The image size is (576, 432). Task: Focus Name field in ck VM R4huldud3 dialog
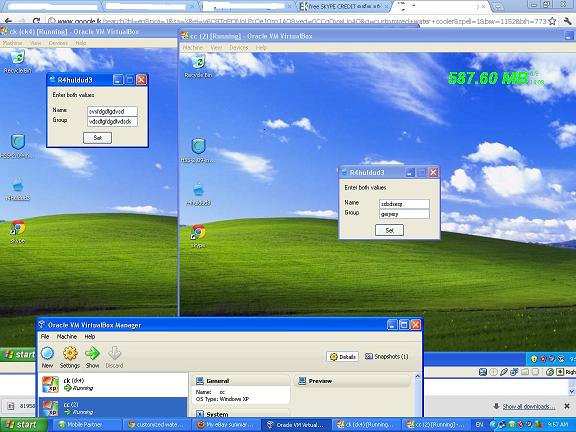click(112, 111)
